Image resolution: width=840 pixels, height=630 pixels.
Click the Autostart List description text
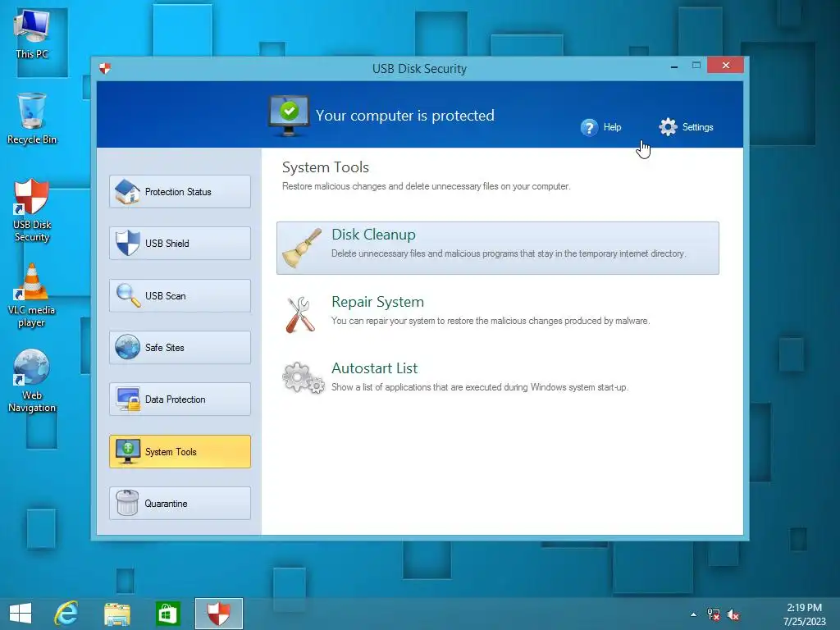[479, 387]
